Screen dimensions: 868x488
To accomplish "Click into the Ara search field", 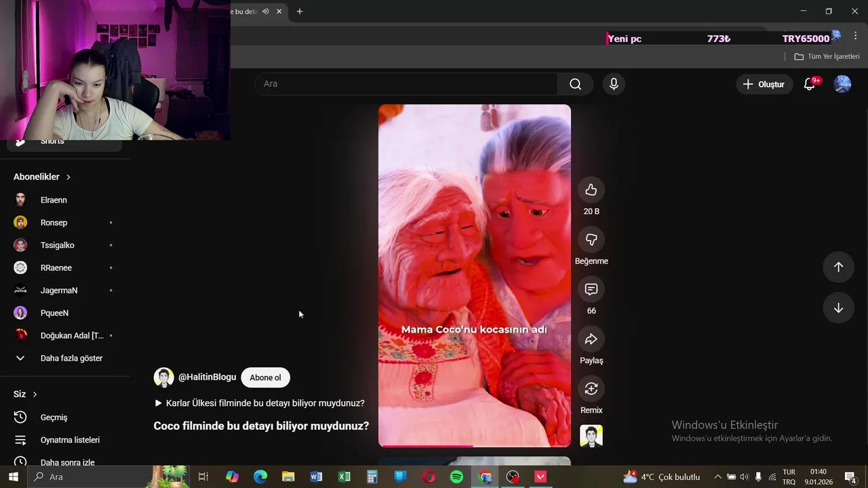I will pyautogui.click(x=406, y=84).
